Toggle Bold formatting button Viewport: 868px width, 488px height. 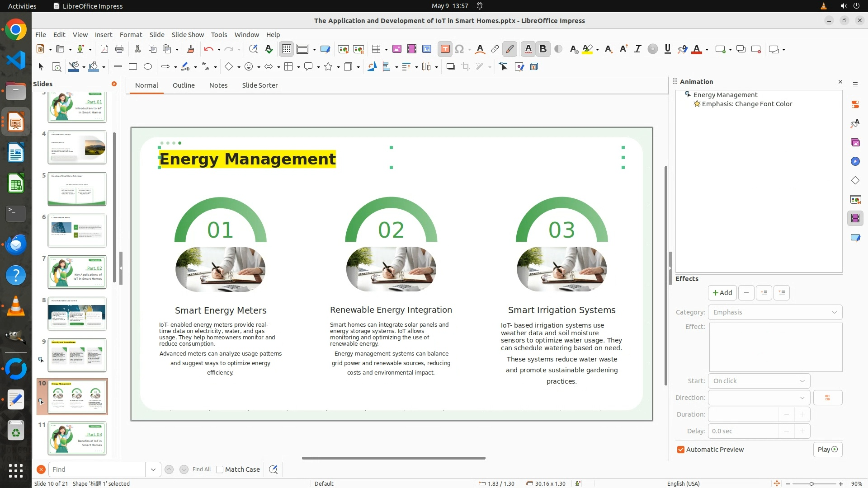tap(543, 49)
